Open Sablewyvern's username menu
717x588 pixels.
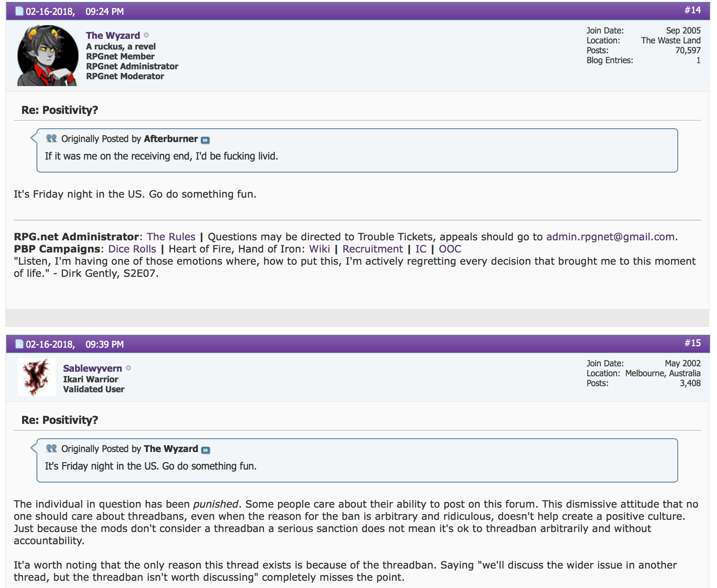tap(93, 368)
